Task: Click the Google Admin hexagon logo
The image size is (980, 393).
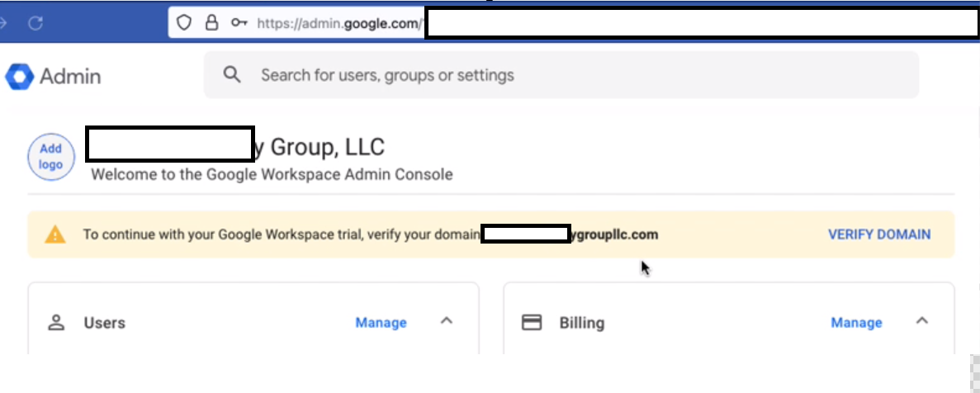Action: [x=18, y=77]
